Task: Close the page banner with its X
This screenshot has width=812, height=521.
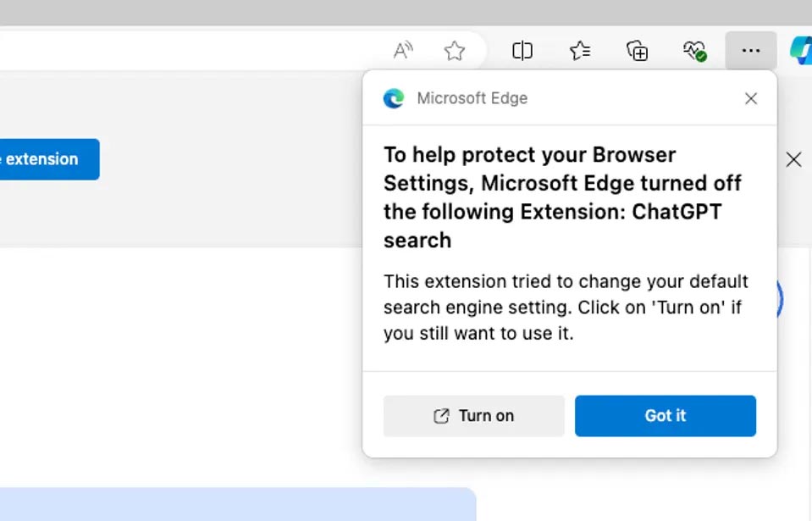Action: (793, 159)
